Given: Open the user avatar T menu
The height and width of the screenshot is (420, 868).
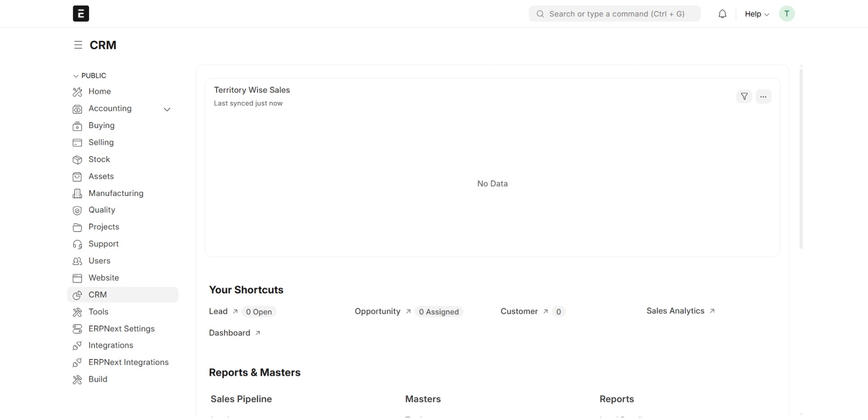Looking at the screenshot, I should click(787, 14).
